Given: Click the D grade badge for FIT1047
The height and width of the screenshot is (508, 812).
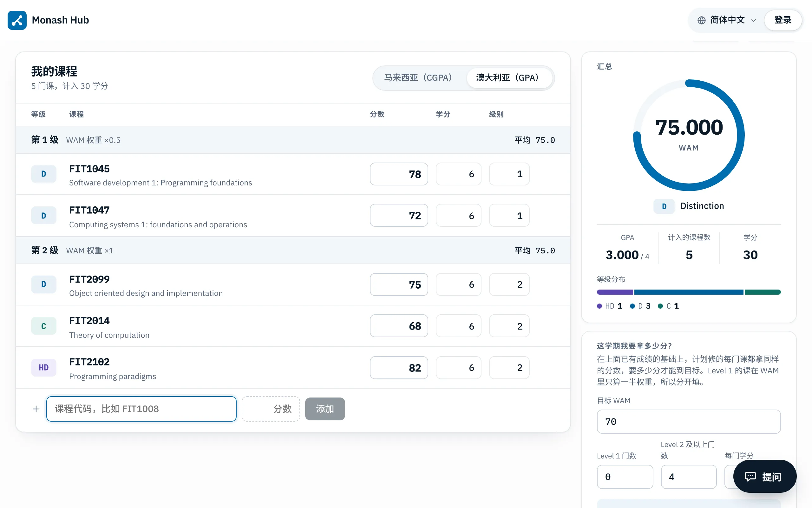Looking at the screenshot, I should click(x=44, y=215).
